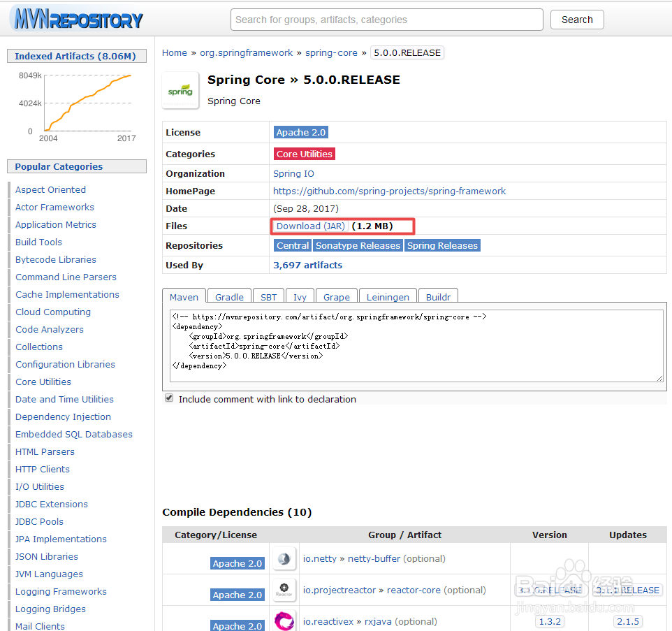Switch to the SBT tab

coord(269,297)
